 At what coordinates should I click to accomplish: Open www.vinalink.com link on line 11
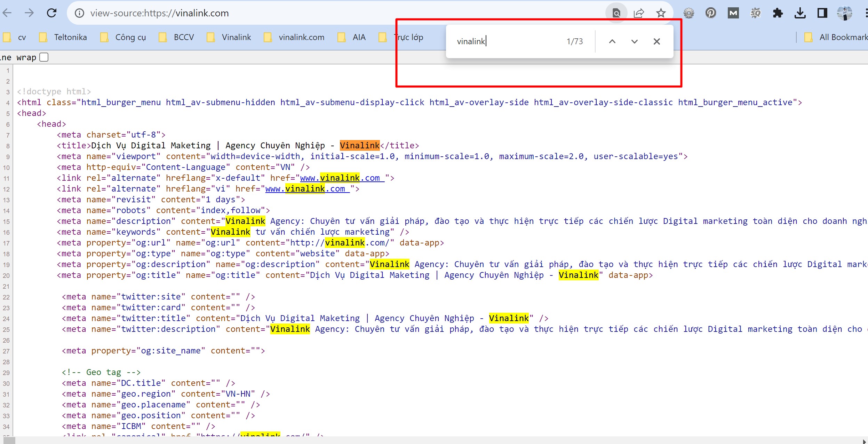[342, 178]
